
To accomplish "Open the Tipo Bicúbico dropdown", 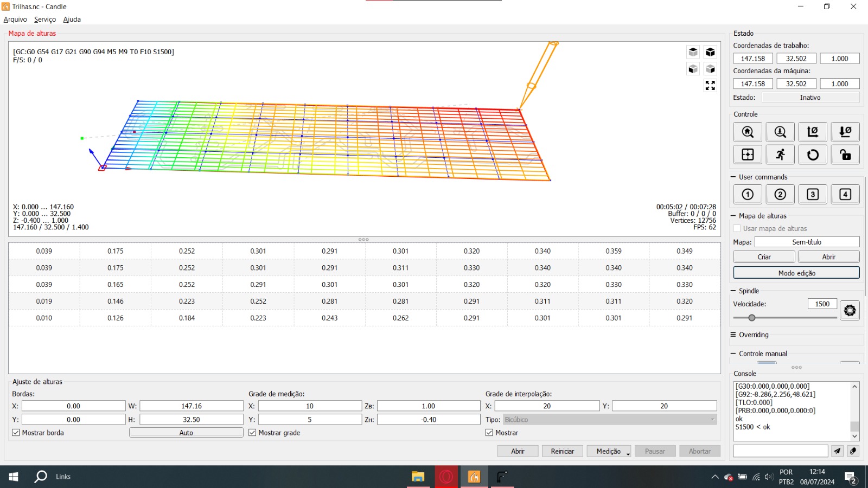I will (610, 420).
